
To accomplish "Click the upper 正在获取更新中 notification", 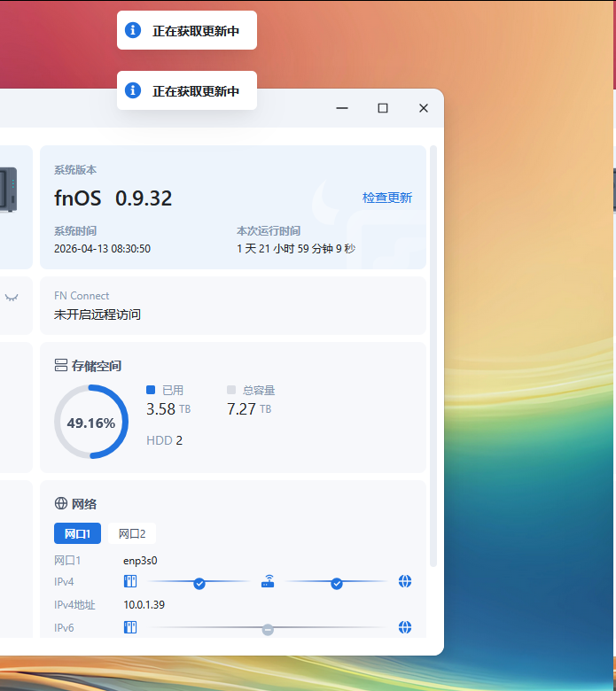I will coord(187,30).
